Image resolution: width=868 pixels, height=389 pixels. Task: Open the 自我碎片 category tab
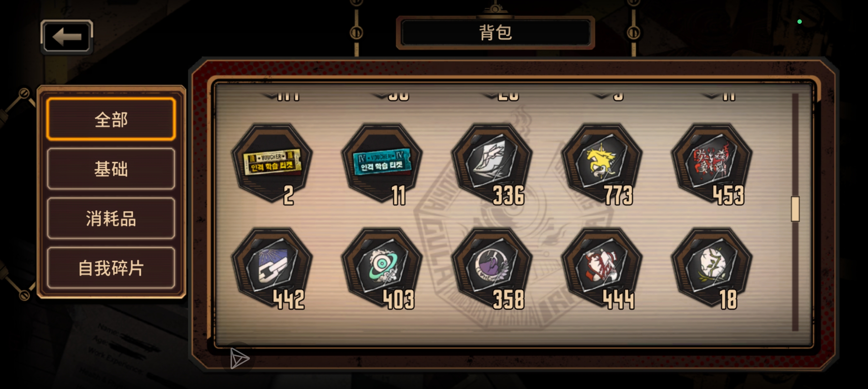[111, 268]
